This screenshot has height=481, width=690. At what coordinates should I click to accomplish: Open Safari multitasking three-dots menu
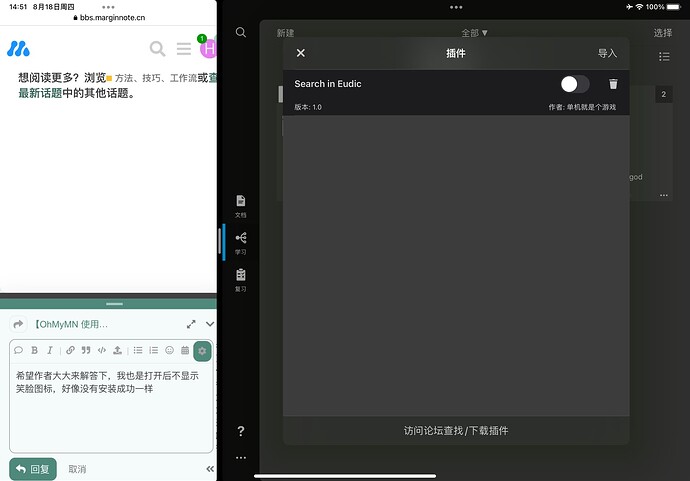point(108,7)
